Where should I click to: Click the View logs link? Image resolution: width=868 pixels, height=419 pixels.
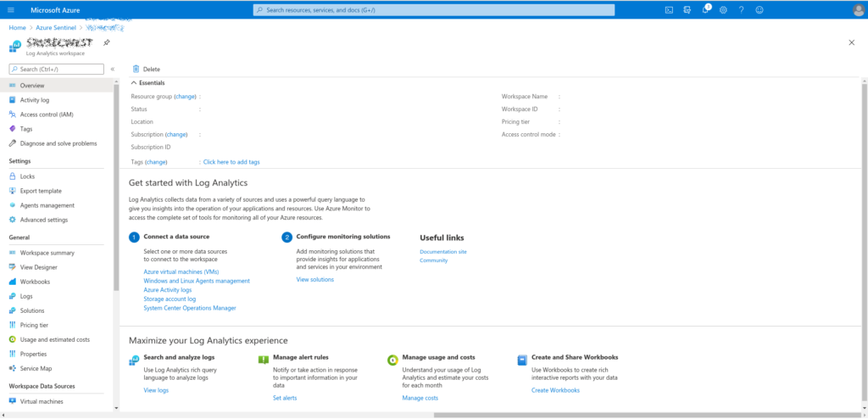point(156,390)
